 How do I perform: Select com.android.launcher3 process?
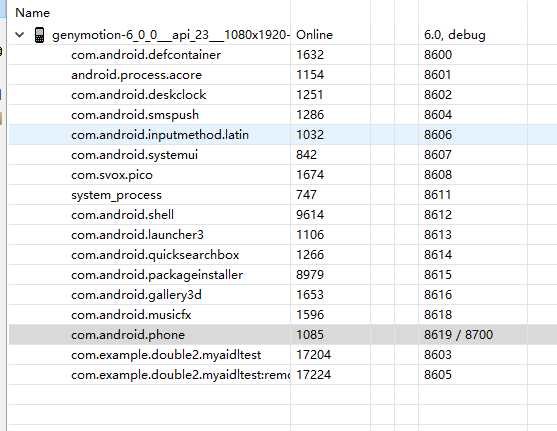[x=282, y=235]
